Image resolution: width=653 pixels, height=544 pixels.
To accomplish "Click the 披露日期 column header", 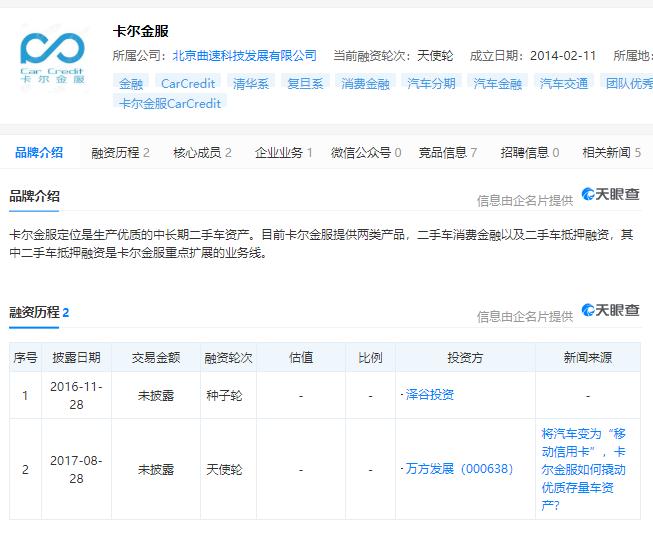I will (77, 357).
